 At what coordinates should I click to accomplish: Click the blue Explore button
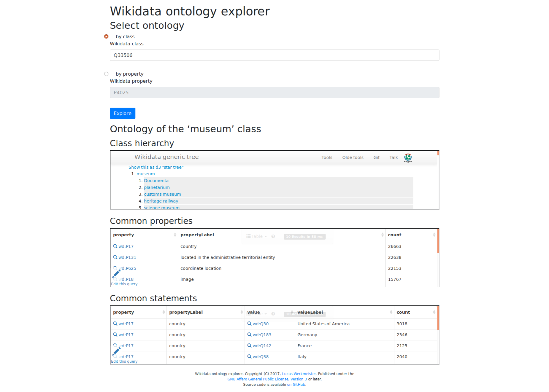pos(123,113)
